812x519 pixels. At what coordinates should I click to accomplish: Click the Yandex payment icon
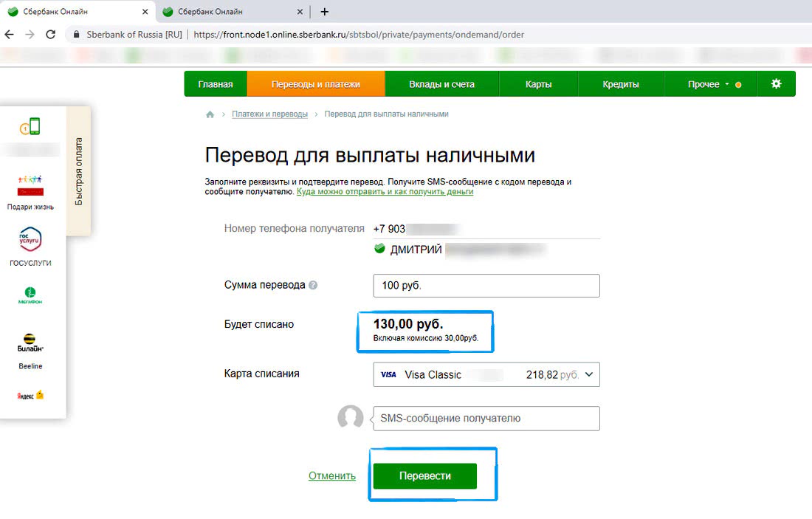coord(30,395)
